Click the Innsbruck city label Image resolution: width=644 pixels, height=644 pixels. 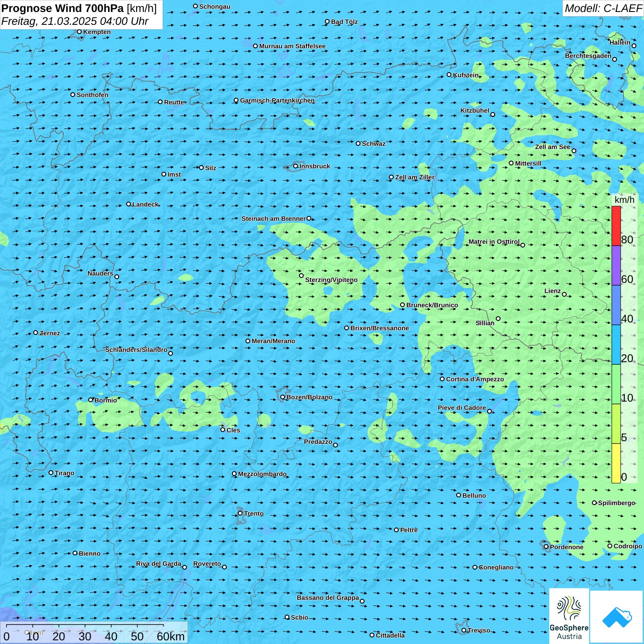point(315,166)
